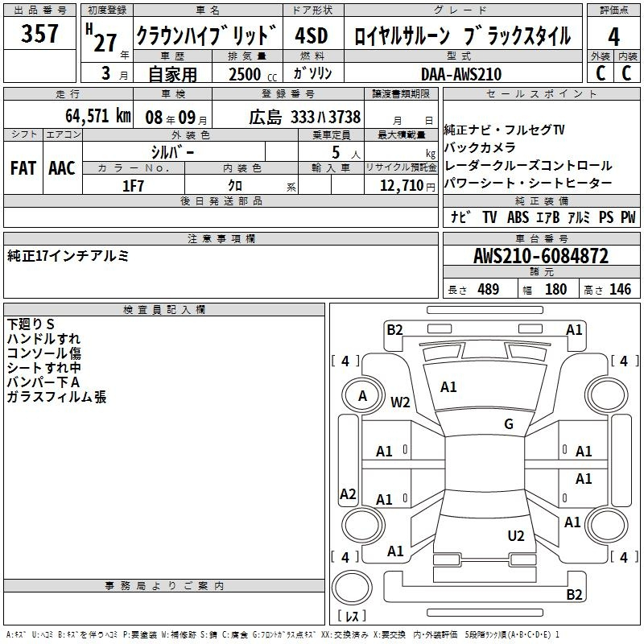Select recycle deposit 12,710円

(x=407, y=185)
